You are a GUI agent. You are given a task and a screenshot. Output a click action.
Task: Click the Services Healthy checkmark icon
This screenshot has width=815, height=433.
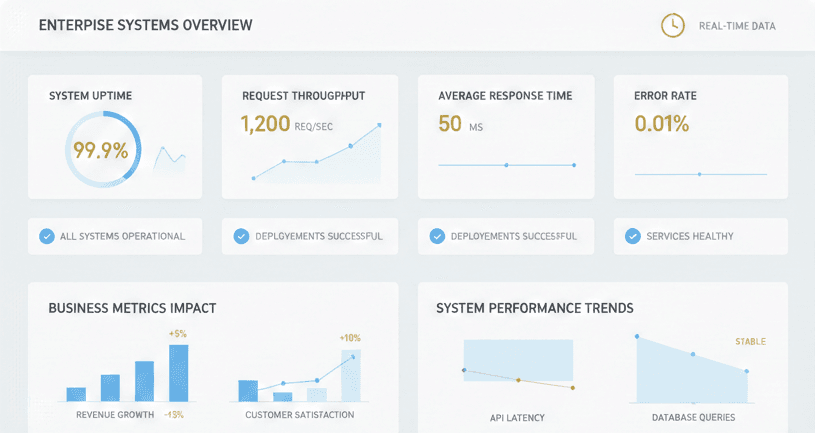tap(632, 236)
